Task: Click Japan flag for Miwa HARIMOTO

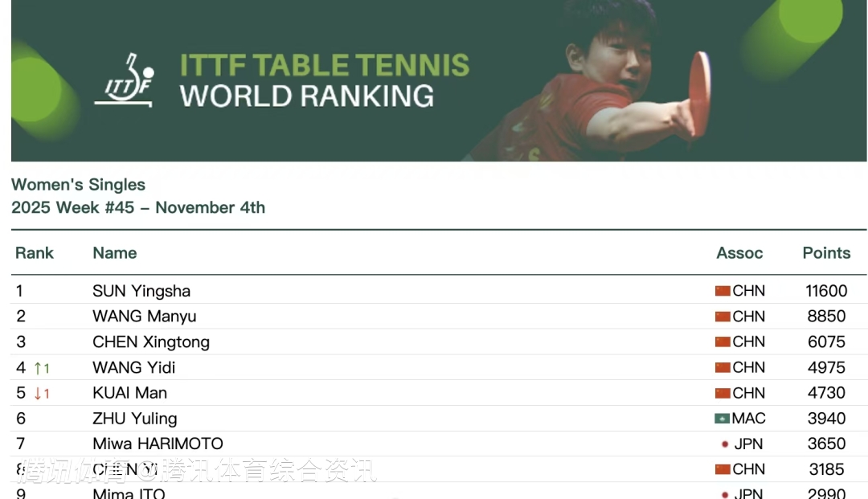Action: [x=725, y=444]
